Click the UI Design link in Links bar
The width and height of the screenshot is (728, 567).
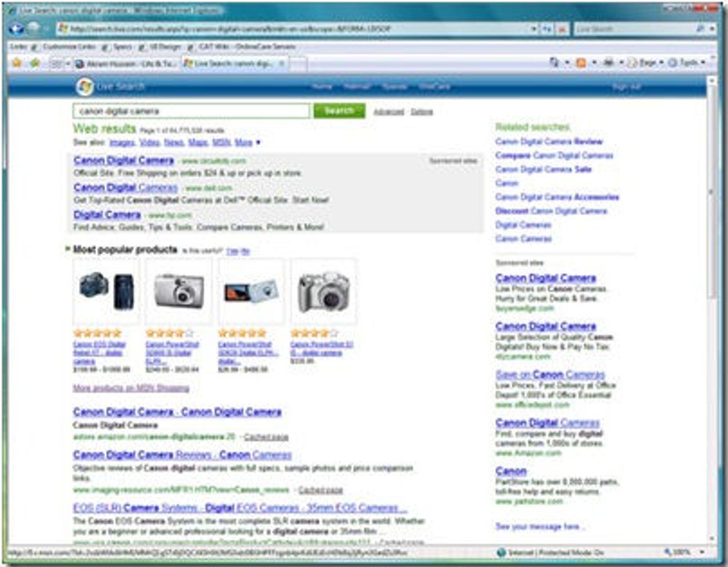pos(165,47)
